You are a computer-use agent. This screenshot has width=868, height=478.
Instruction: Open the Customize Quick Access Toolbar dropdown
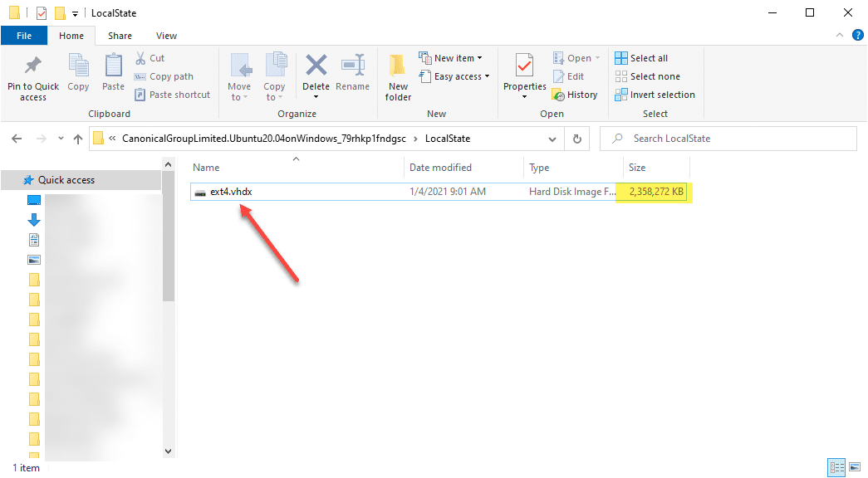click(x=75, y=13)
